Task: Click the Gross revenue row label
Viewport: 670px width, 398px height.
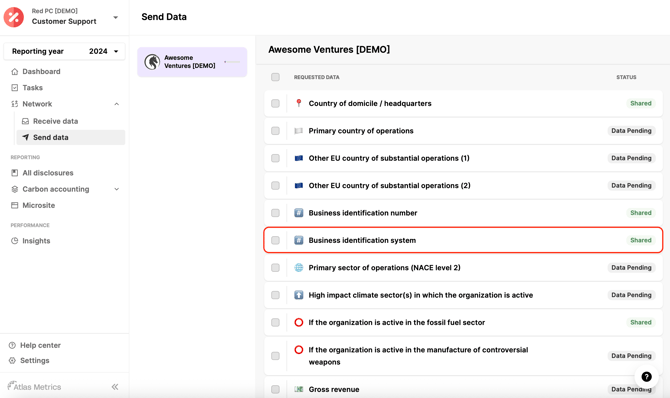Action: 334,389
